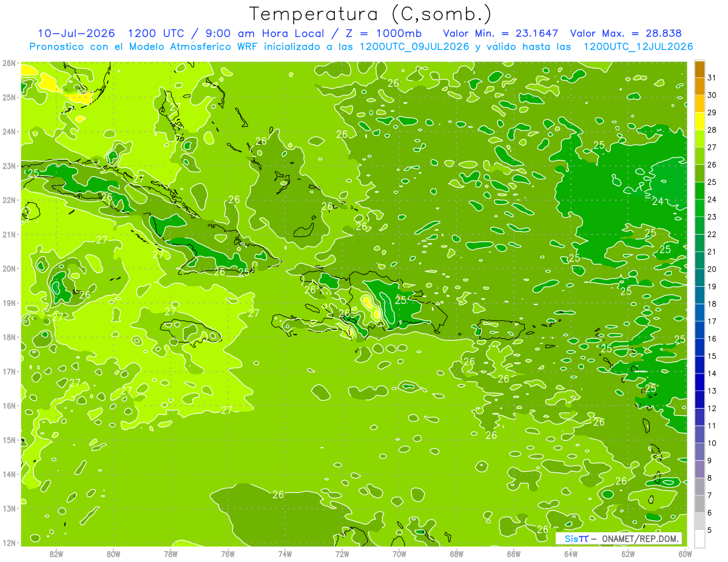Click the 78W longitude axis label
This screenshot has height=562, width=728.
pos(170,554)
